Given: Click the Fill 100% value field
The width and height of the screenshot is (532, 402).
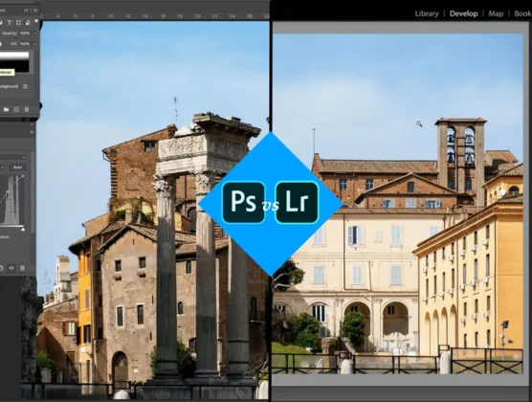Looking at the screenshot, I should click(25, 44).
